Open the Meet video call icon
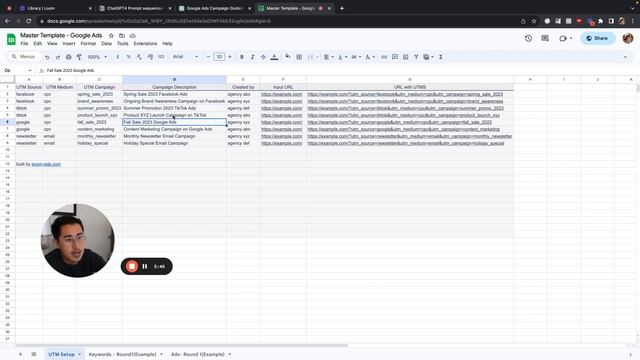Viewport: 640px width, 360px height. click(565, 38)
